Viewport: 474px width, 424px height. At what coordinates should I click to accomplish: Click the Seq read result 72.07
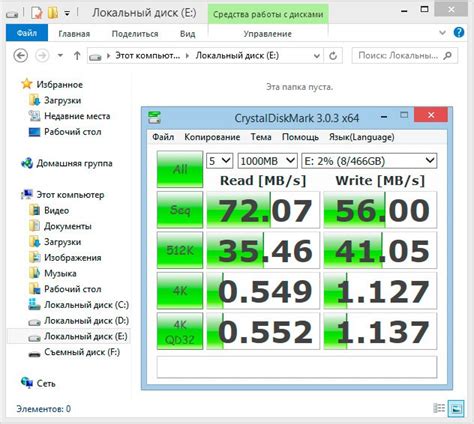coord(263,210)
